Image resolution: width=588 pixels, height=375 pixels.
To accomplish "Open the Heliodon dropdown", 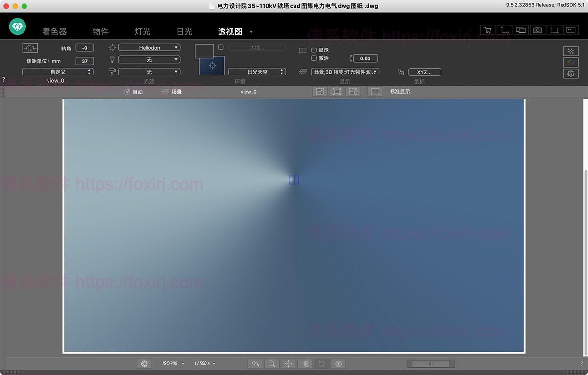I will 149,48.
